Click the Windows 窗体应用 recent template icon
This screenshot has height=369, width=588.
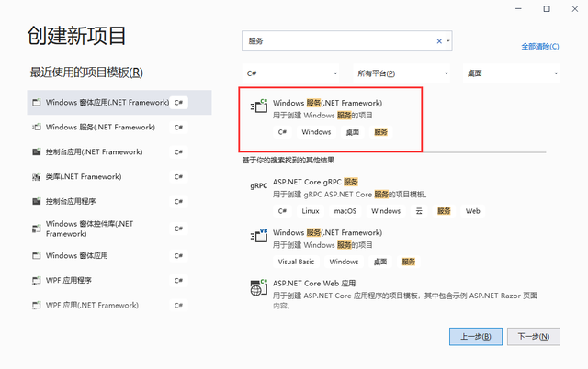[x=37, y=255]
